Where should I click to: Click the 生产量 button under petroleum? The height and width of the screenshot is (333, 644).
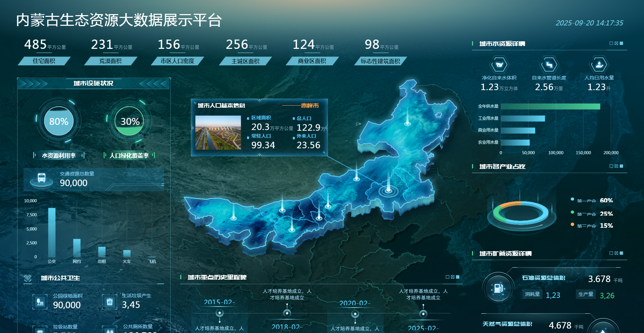[x=586, y=294]
